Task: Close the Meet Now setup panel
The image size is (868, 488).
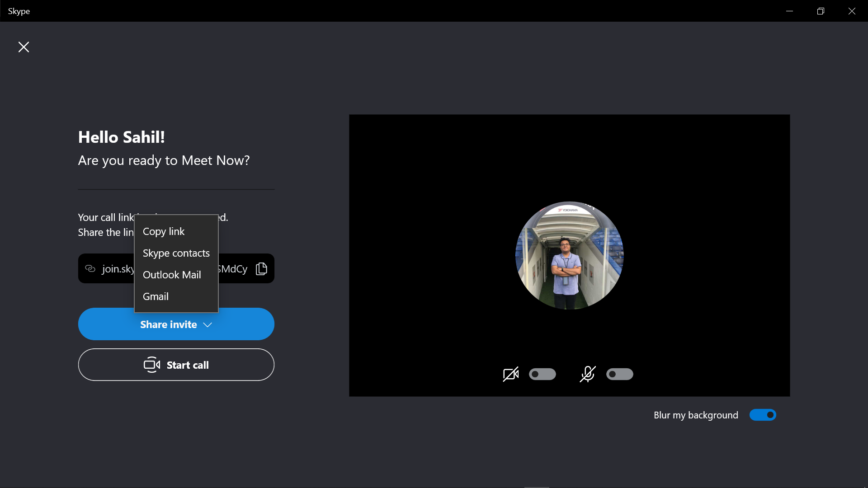Action: tap(24, 47)
